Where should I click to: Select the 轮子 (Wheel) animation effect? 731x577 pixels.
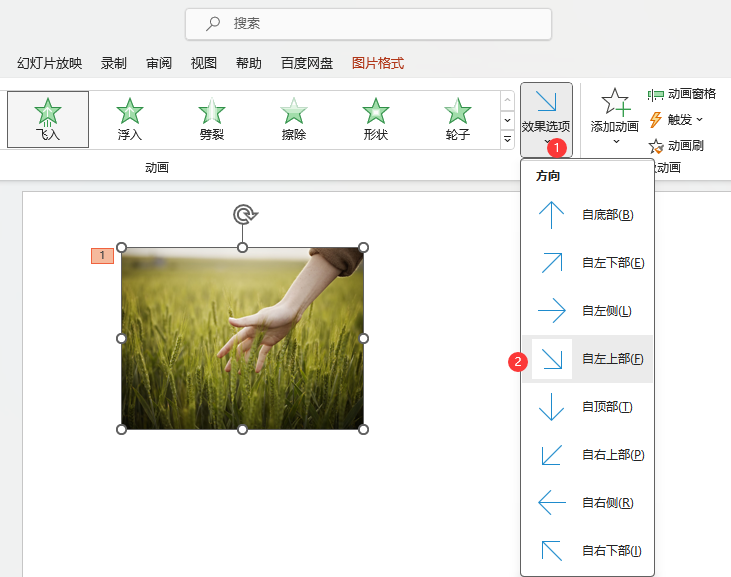point(458,119)
